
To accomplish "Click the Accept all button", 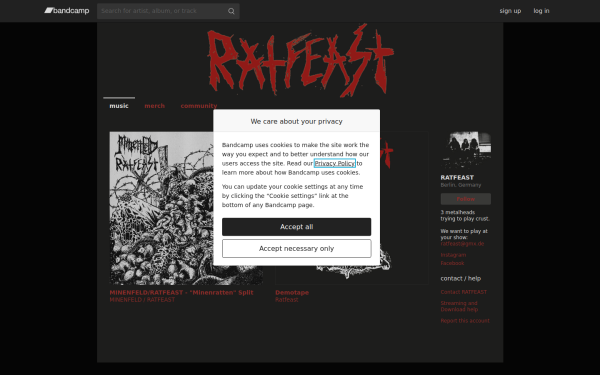I will 297,227.
